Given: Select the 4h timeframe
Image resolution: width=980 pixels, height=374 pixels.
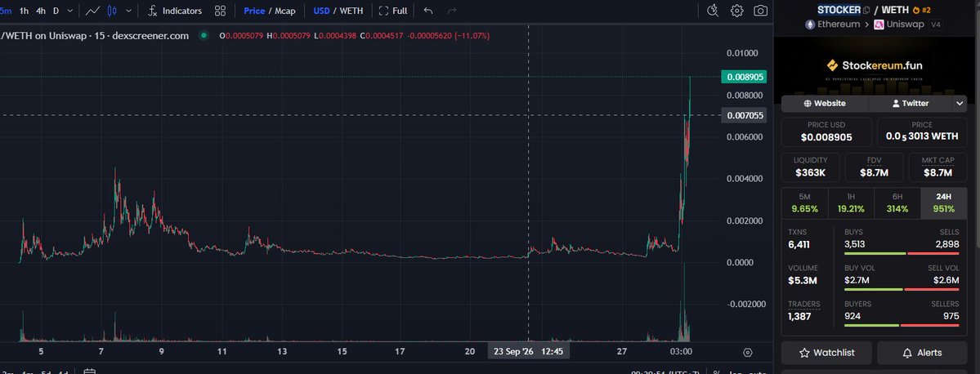Looking at the screenshot, I should [41, 11].
